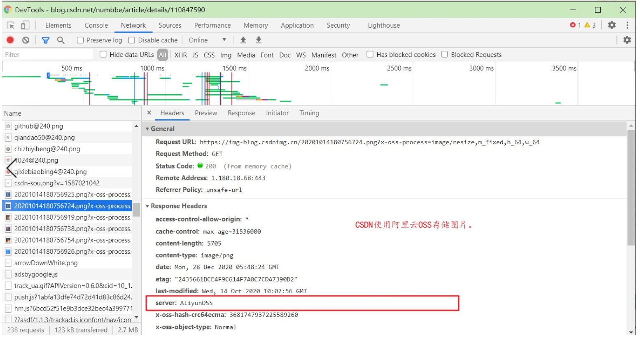
Task: Open network conditions gear icon
Action: click(627, 40)
